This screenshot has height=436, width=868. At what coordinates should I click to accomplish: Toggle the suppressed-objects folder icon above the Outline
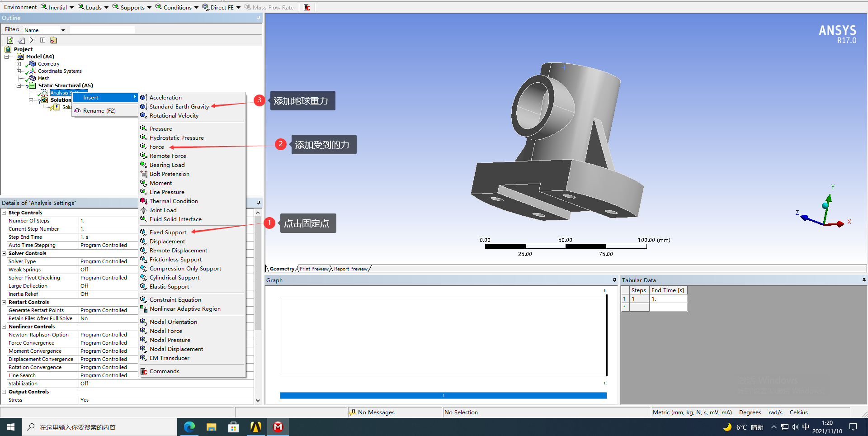click(53, 40)
